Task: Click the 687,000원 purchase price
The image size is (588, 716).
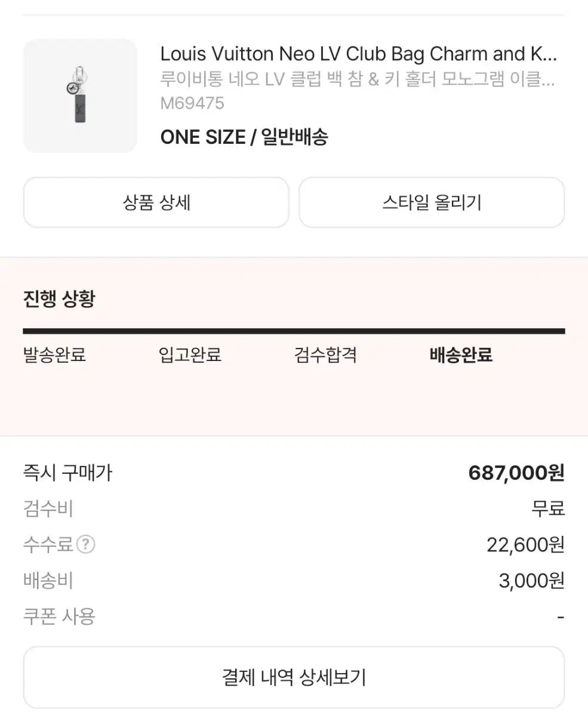Action: (x=516, y=473)
